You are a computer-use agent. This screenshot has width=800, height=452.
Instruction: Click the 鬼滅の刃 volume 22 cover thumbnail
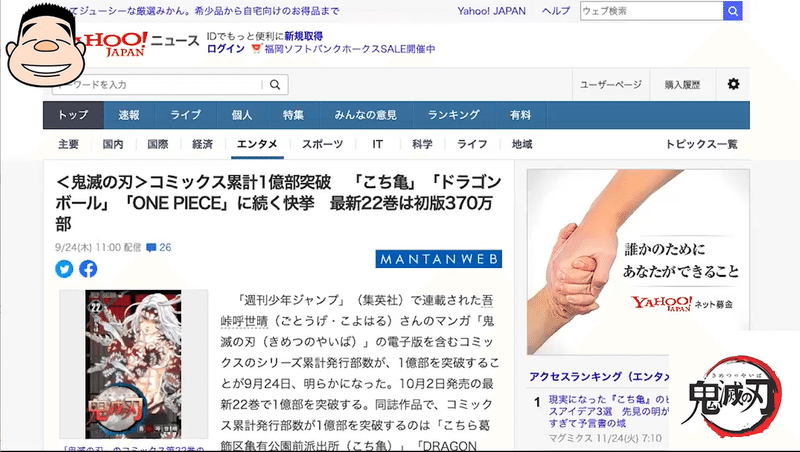click(133, 364)
